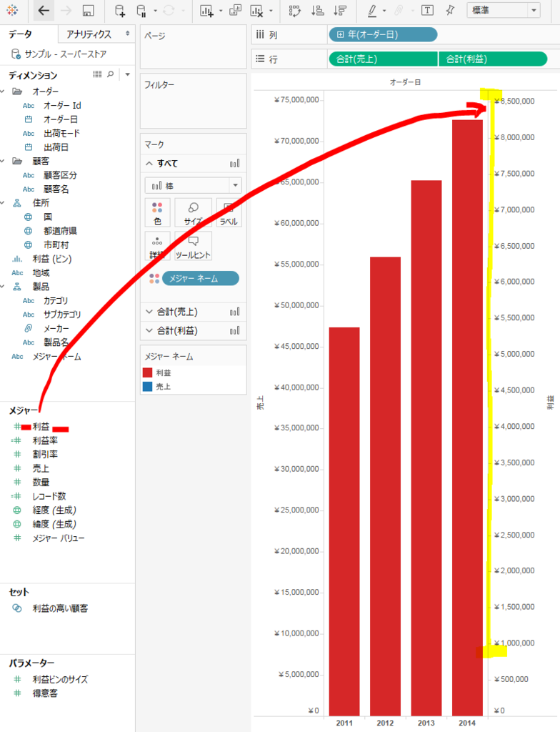Click the view data grid icon in ディメンション

(97, 74)
